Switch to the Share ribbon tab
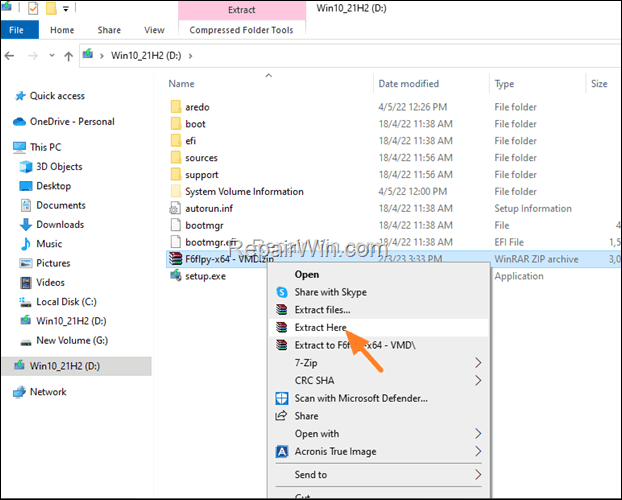This screenshot has width=622, height=500. (109, 30)
